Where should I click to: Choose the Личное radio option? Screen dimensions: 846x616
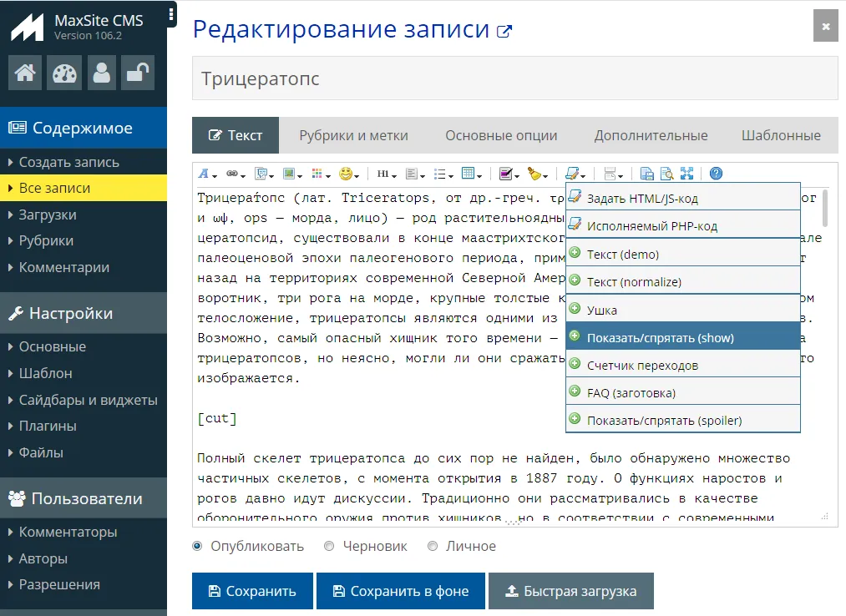433,546
